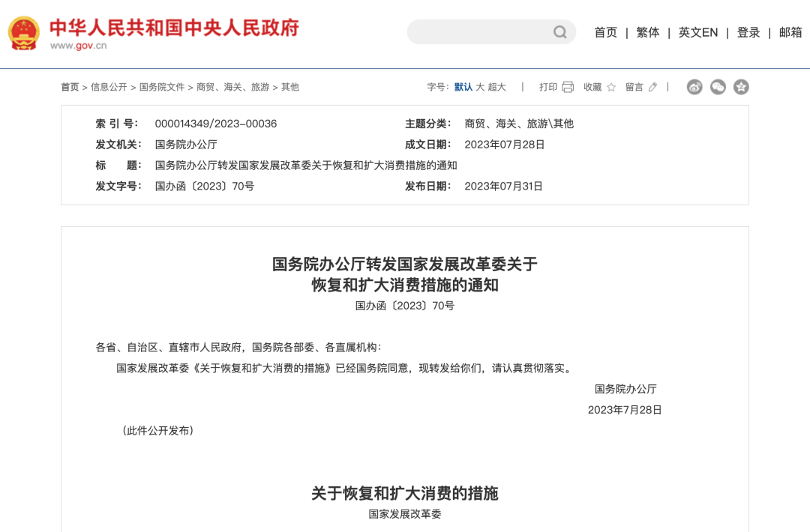Share the page via the WeChat icon
This screenshot has height=532, width=810.
[718, 87]
